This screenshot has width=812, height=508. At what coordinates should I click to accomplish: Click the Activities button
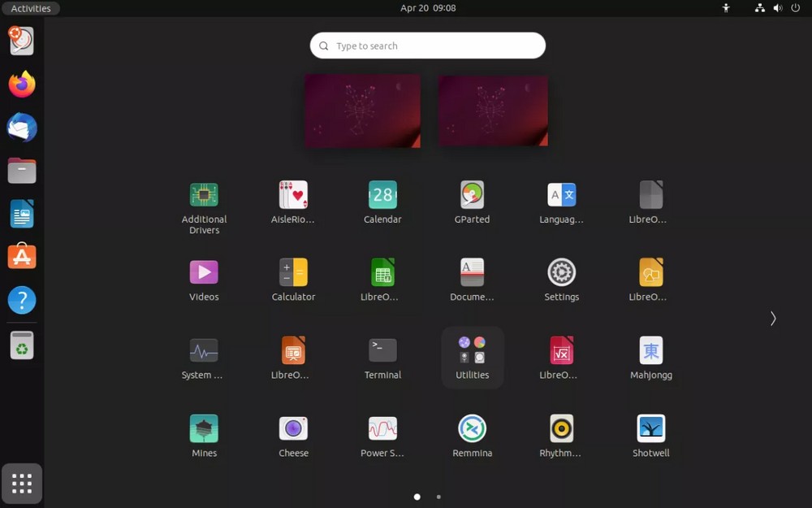[31, 8]
